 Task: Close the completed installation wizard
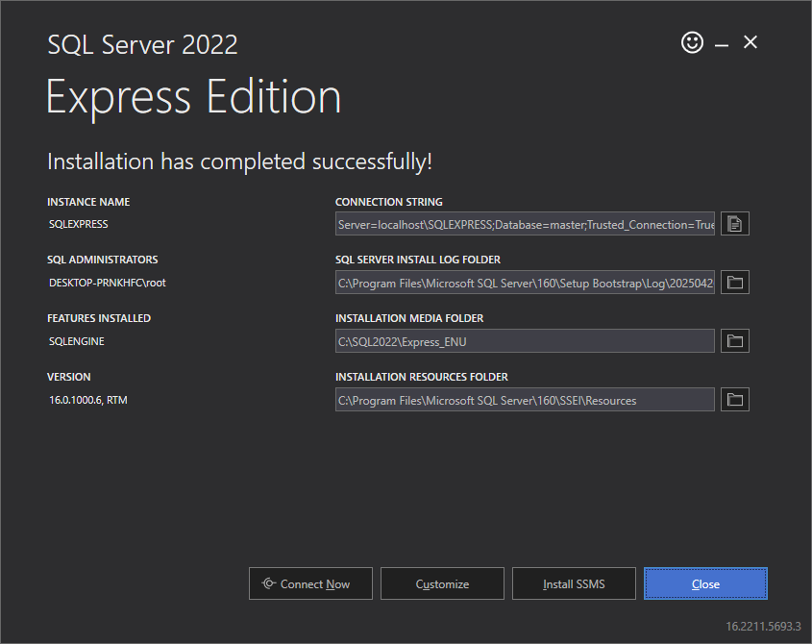point(705,583)
